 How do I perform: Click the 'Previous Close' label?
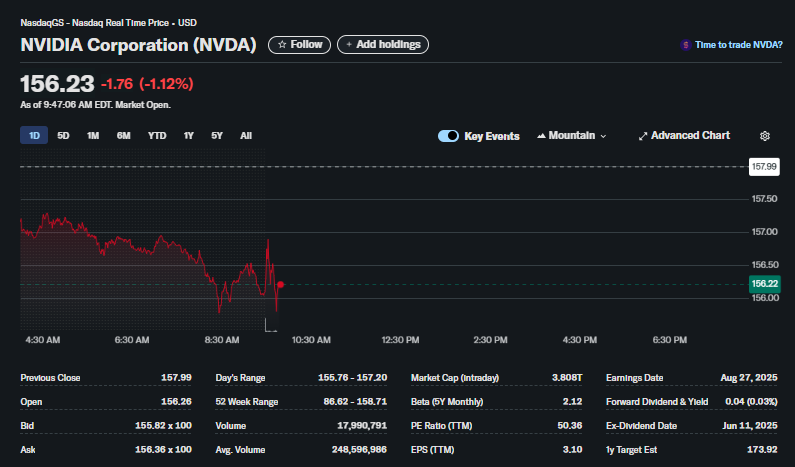tap(50, 378)
